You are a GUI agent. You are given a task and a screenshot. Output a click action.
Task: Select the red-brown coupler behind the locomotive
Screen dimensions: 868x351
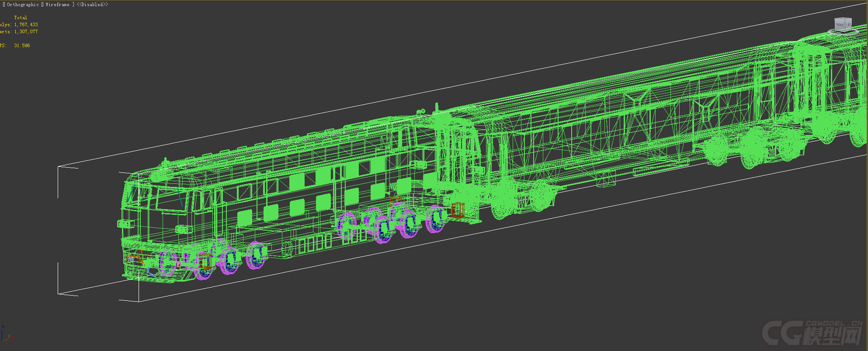point(457,210)
